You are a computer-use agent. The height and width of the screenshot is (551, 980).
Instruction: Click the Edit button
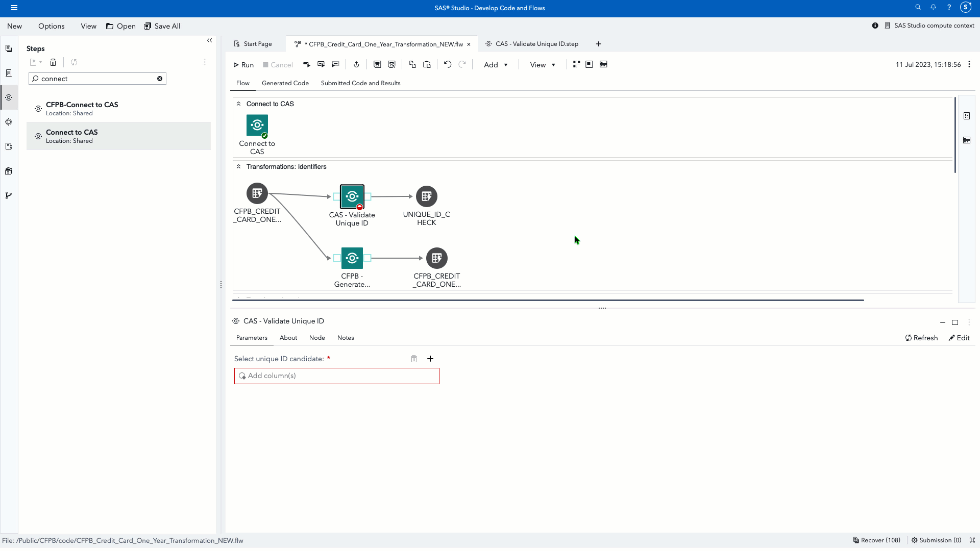click(x=959, y=338)
